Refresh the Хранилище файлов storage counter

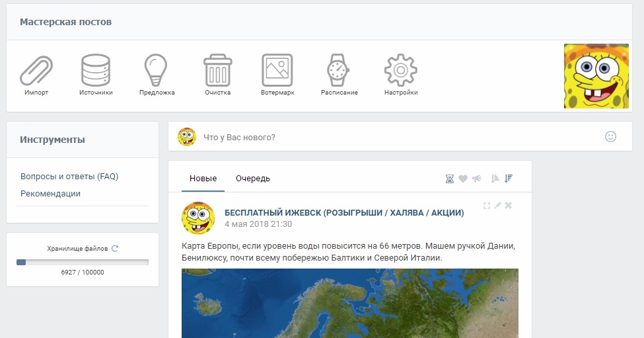click(115, 248)
